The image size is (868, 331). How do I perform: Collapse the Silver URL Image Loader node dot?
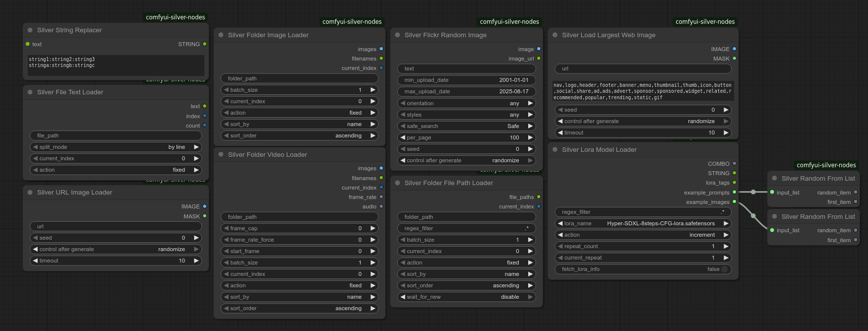click(30, 193)
